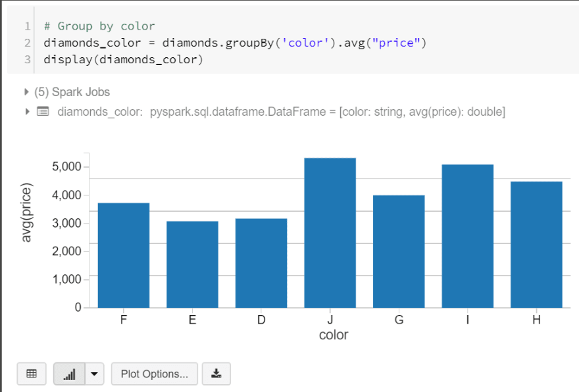Click code line 2 with groupBy

235,43
